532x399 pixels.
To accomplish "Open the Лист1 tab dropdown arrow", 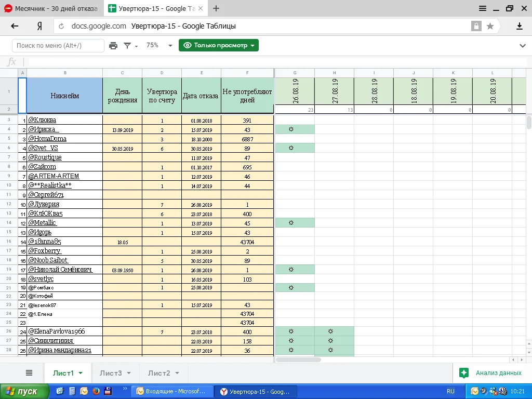I will click(x=81, y=373).
